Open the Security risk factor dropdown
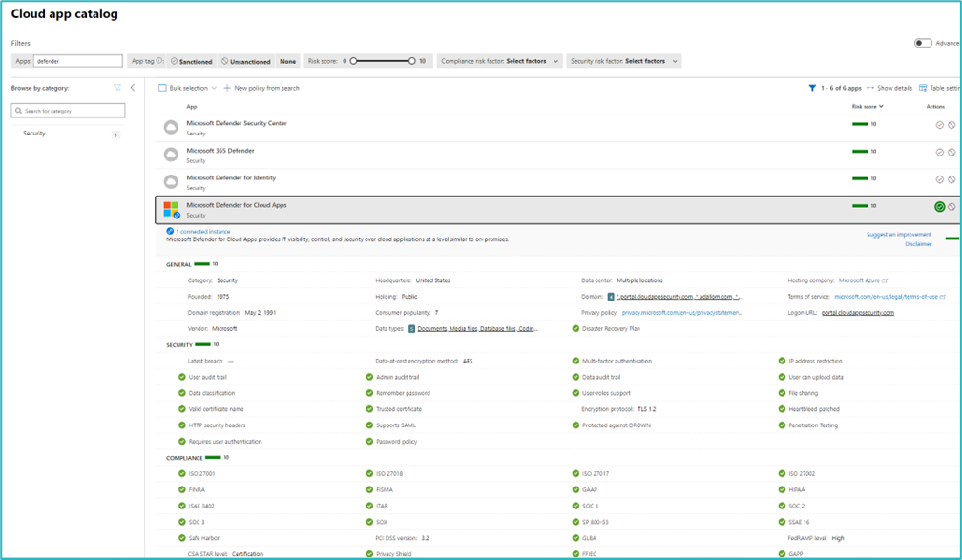This screenshot has height=560, width=962. tap(624, 61)
